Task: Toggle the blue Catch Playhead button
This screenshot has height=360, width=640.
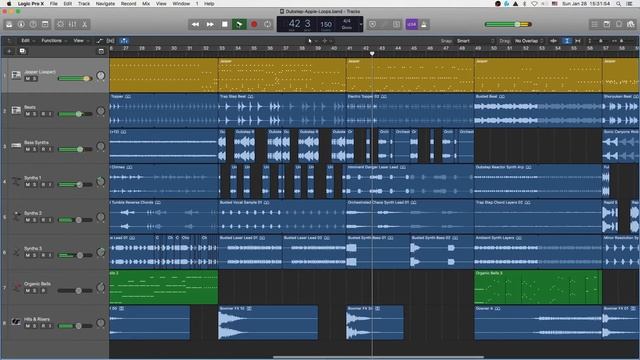Action: 124,41
